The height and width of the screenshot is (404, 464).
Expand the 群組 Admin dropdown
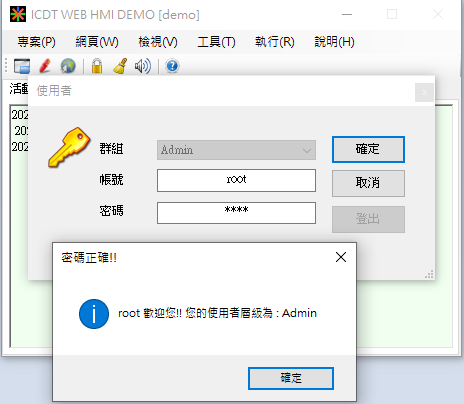(236, 150)
